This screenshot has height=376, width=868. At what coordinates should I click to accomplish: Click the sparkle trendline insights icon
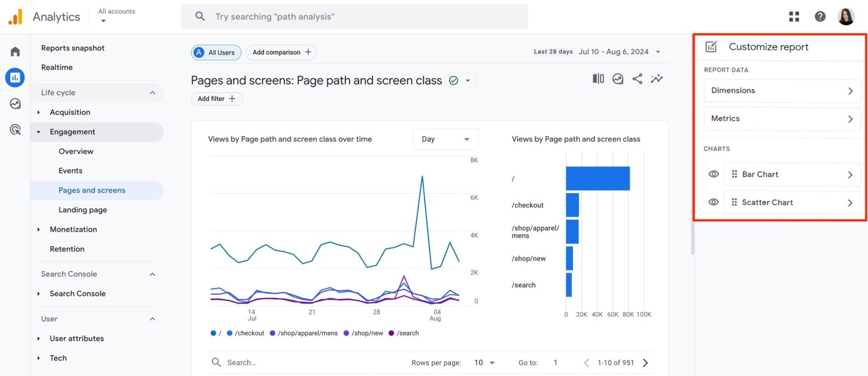(x=657, y=78)
